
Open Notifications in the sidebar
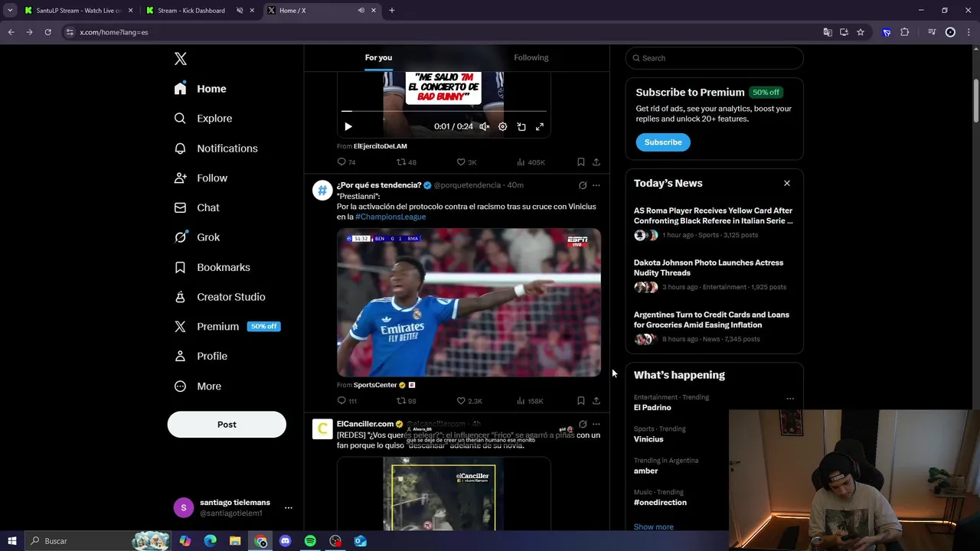coord(217,148)
